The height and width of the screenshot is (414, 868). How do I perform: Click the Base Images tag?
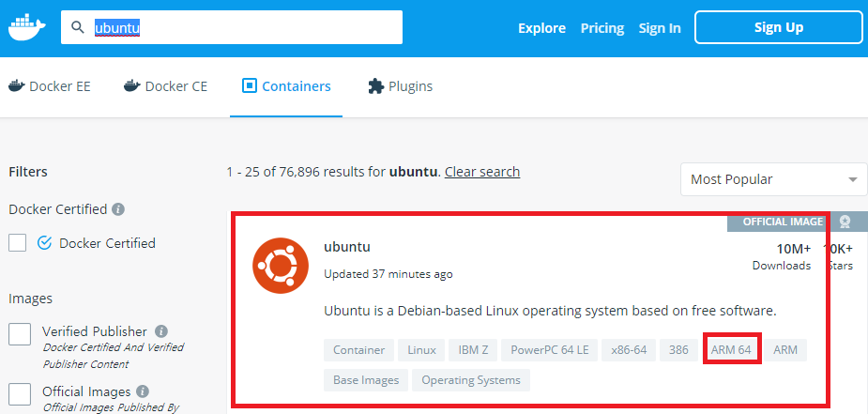click(366, 380)
